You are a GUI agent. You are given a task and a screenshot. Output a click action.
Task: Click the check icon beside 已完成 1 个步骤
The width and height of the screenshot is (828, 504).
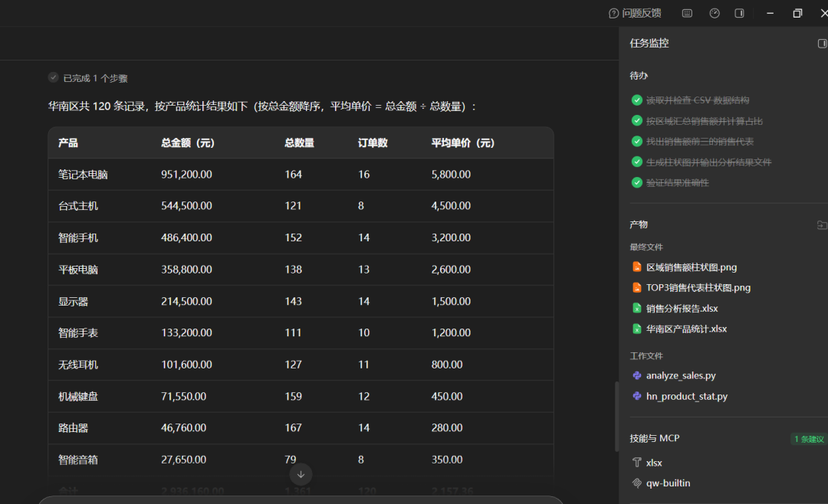54,77
